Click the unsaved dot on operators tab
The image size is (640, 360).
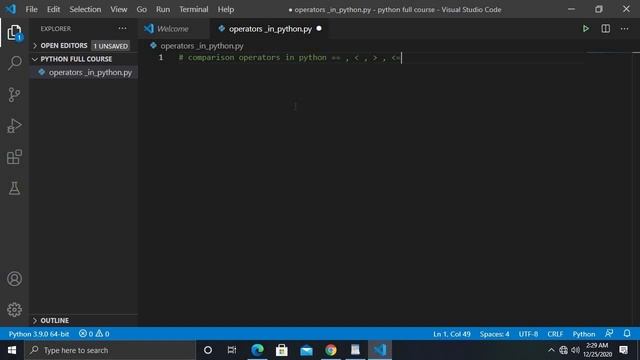pyautogui.click(x=319, y=29)
